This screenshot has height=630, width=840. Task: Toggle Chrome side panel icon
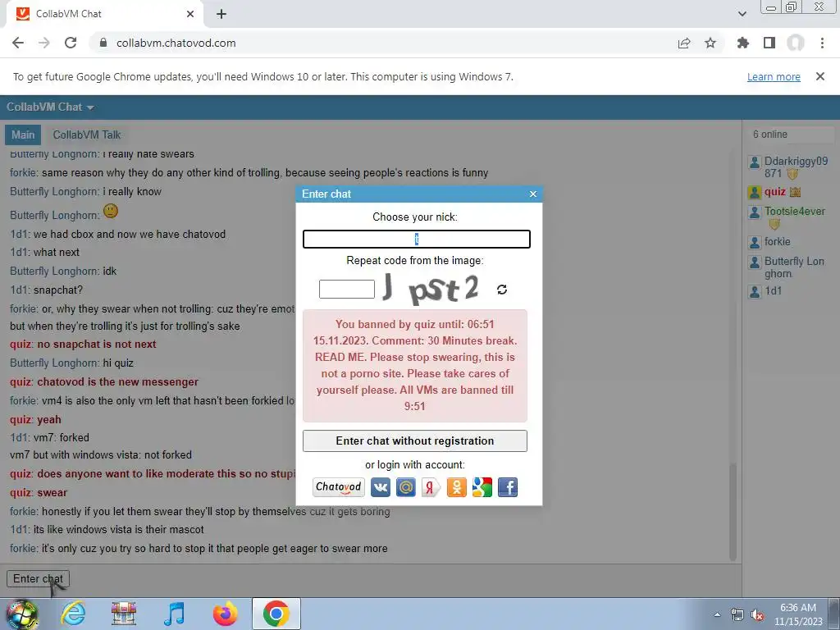(x=769, y=43)
